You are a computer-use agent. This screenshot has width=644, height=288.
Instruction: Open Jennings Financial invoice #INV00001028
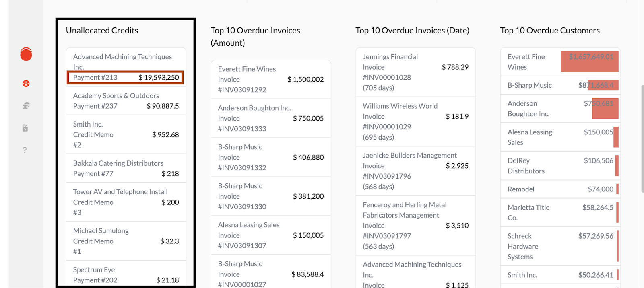416,72
